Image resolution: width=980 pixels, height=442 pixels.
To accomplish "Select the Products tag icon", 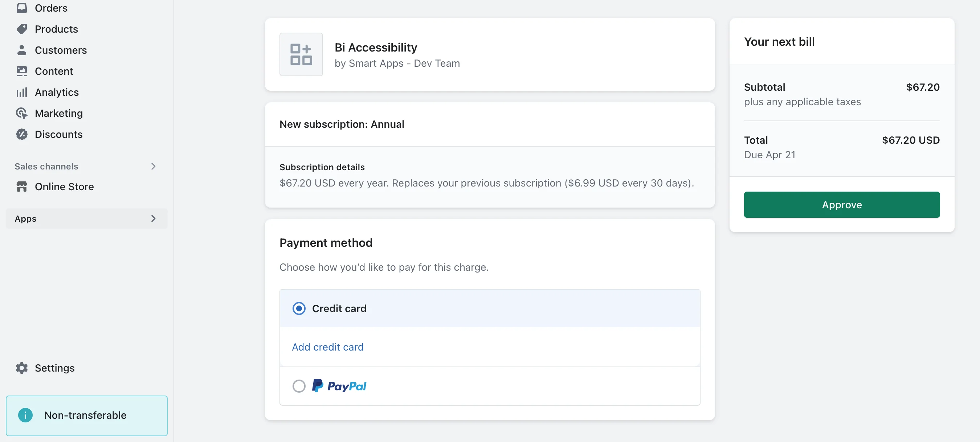I will tap(22, 29).
